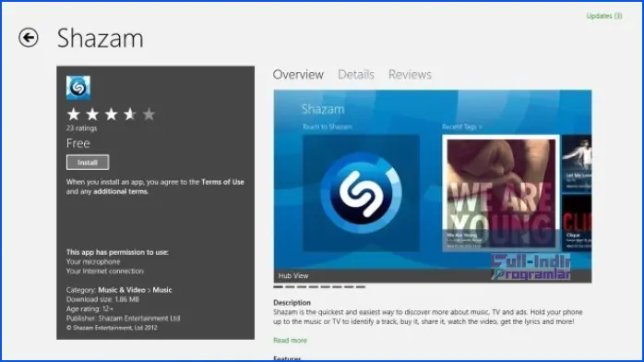Click the 'Hub View' caption
Image resolution: width=644 pixels, height=362 pixels.
pyautogui.click(x=293, y=276)
